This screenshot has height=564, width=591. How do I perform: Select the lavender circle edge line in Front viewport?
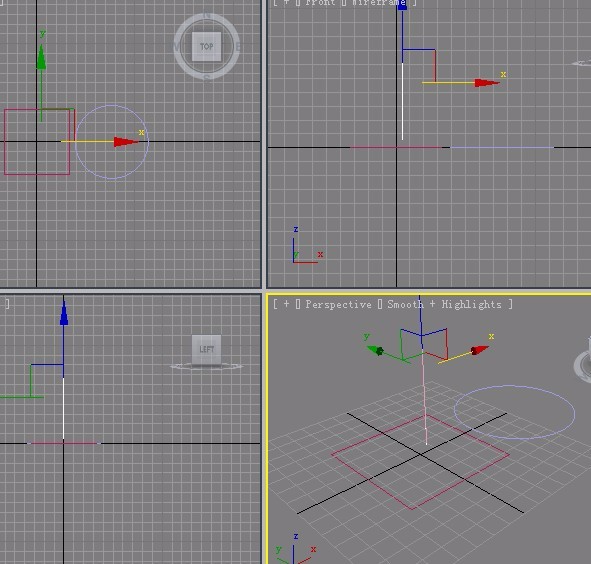pos(502,147)
